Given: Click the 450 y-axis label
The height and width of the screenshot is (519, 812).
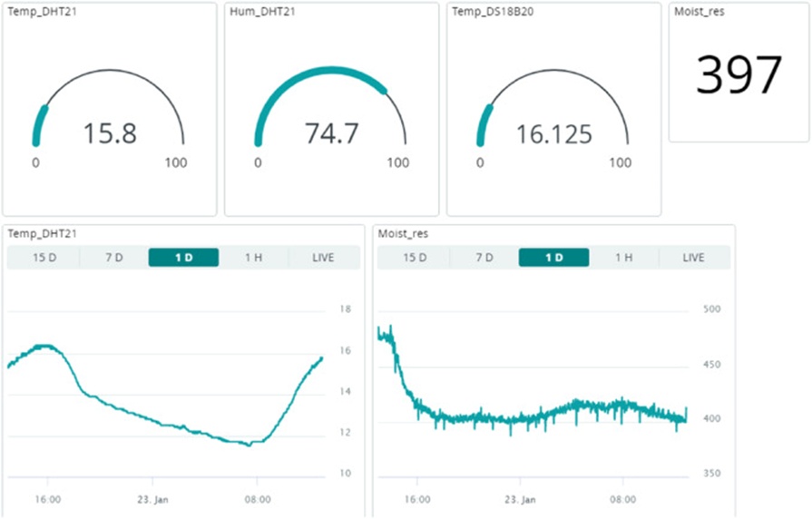Looking at the screenshot, I should point(711,365).
